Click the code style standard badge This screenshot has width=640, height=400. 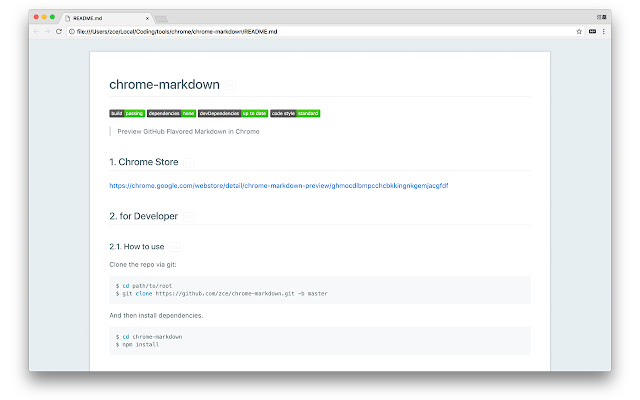[x=295, y=113]
